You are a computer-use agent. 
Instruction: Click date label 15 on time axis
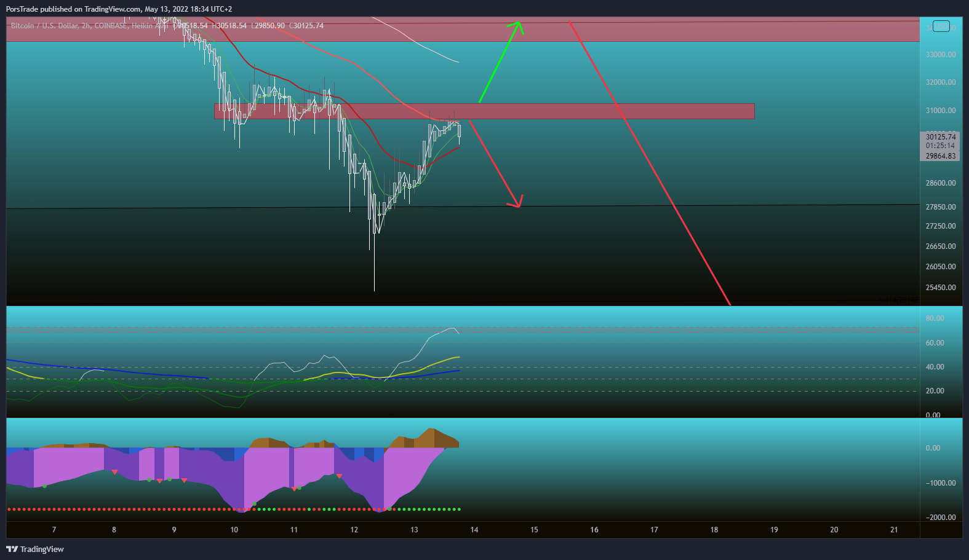pyautogui.click(x=534, y=530)
